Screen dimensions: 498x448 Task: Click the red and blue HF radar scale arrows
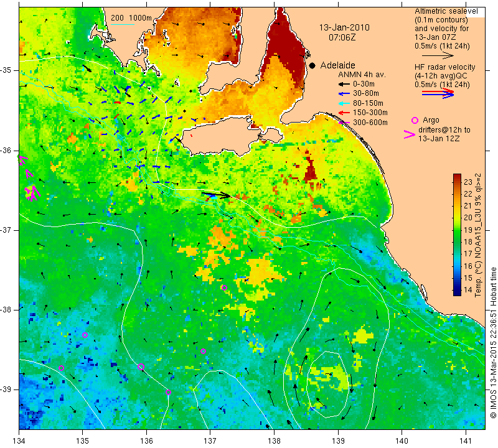pos(438,93)
